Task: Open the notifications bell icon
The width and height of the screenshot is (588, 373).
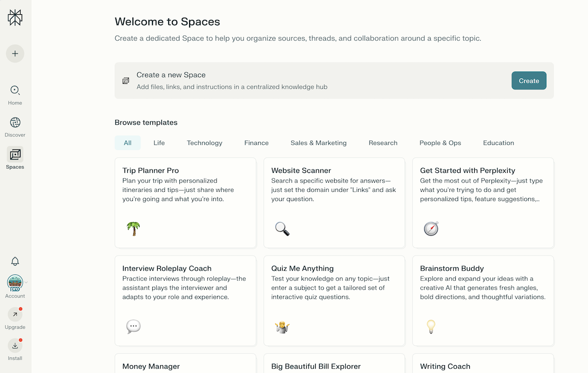Action: pyautogui.click(x=15, y=261)
